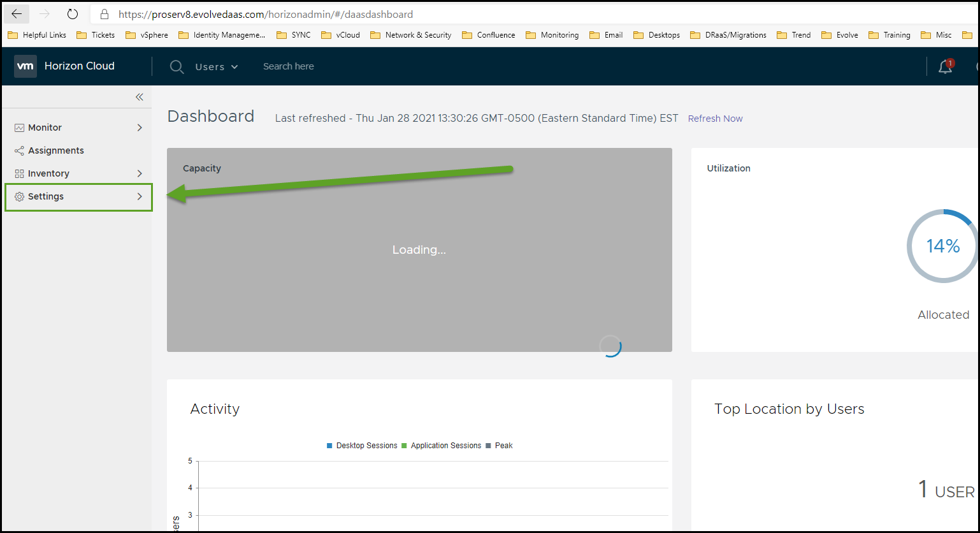The height and width of the screenshot is (533, 980).
Task: Click the Refresh Now link
Action: tap(715, 119)
